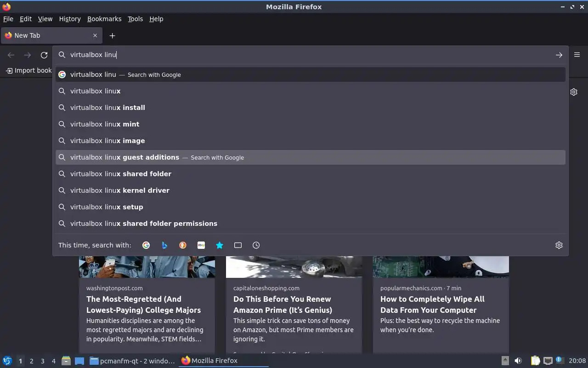Viewport: 588px width, 368px height.
Task: Go forward to the next page
Action: pyautogui.click(x=28, y=55)
